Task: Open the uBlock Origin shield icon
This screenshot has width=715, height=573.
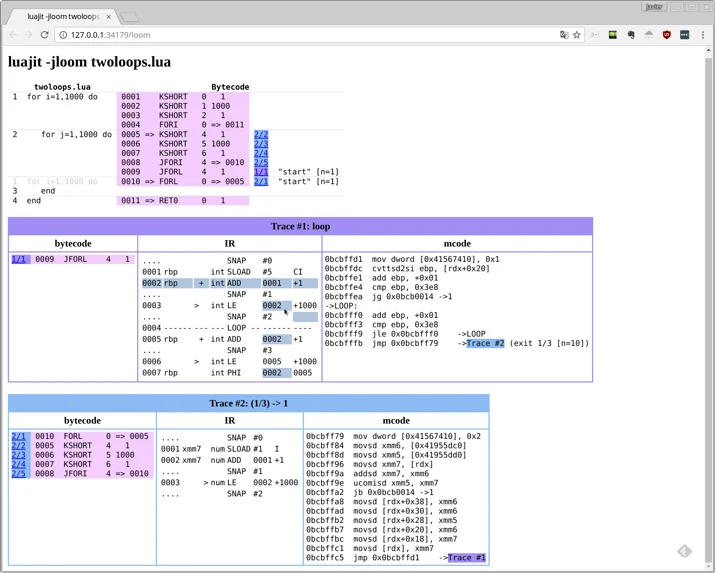Action: pos(666,35)
